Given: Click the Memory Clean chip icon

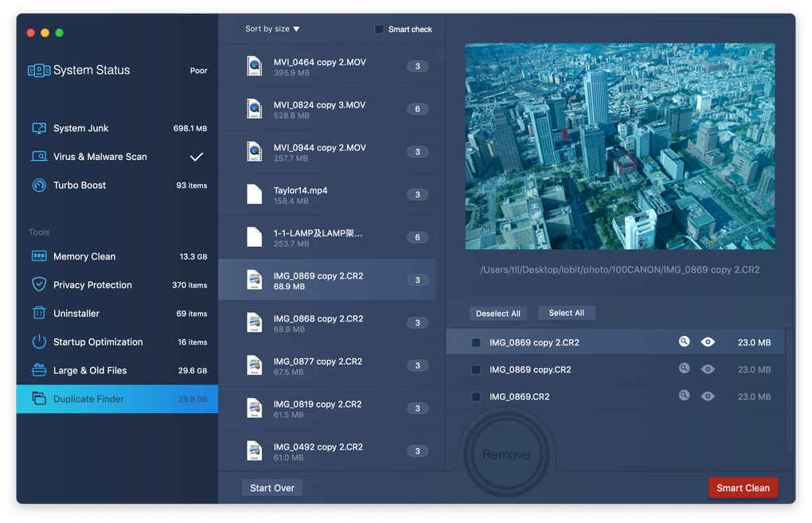Looking at the screenshot, I should tap(39, 256).
